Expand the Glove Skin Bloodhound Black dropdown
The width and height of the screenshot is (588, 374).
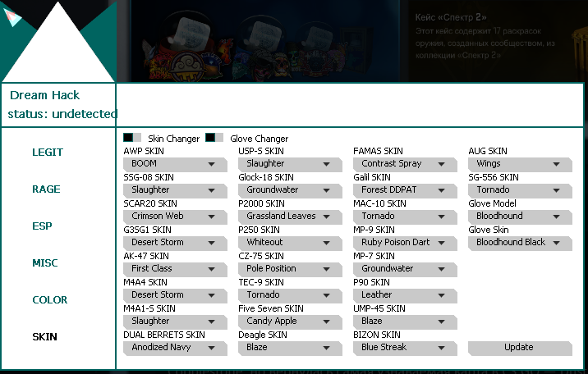coord(520,244)
